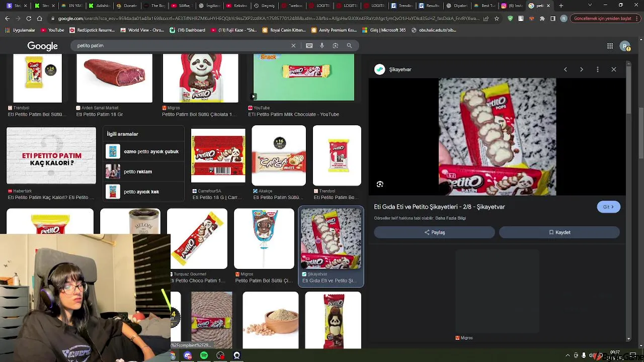Open the chickpea bowl image thumbnail
644x362 pixels.
click(x=270, y=320)
